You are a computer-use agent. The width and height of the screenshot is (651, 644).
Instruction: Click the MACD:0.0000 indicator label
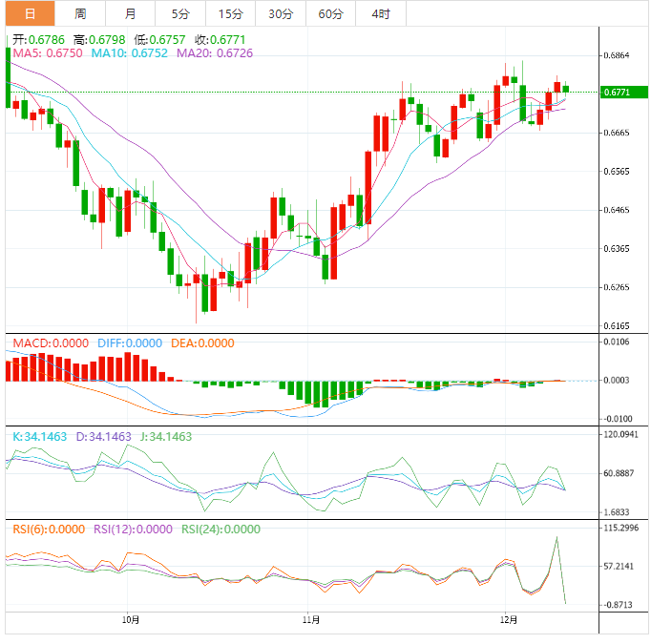pos(51,343)
